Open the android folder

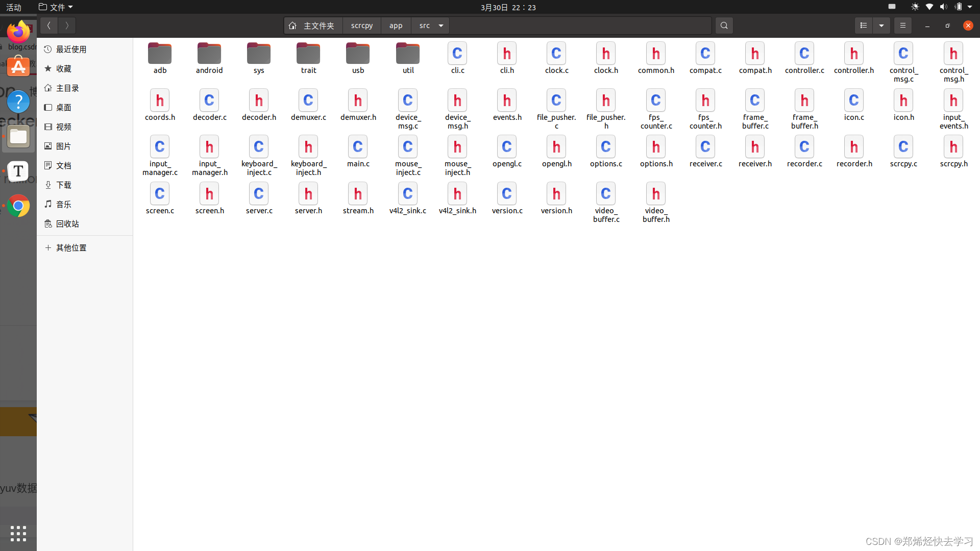pyautogui.click(x=209, y=58)
